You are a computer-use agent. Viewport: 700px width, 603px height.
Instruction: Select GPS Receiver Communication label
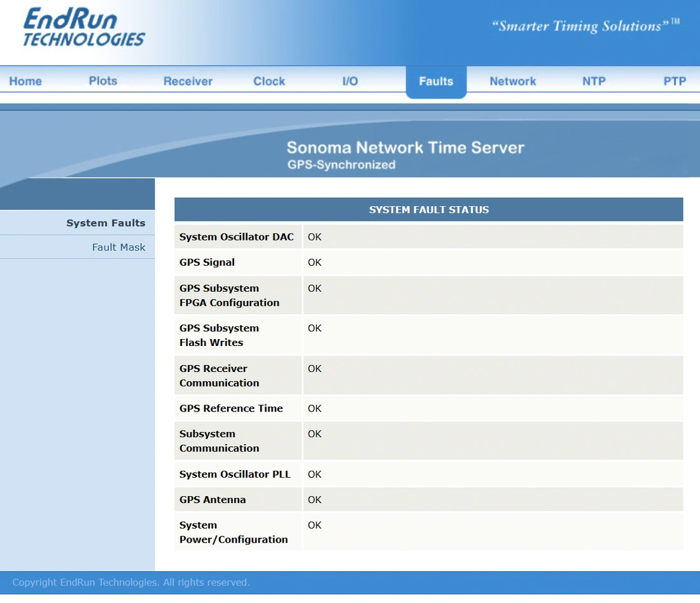pyautogui.click(x=219, y=376)
